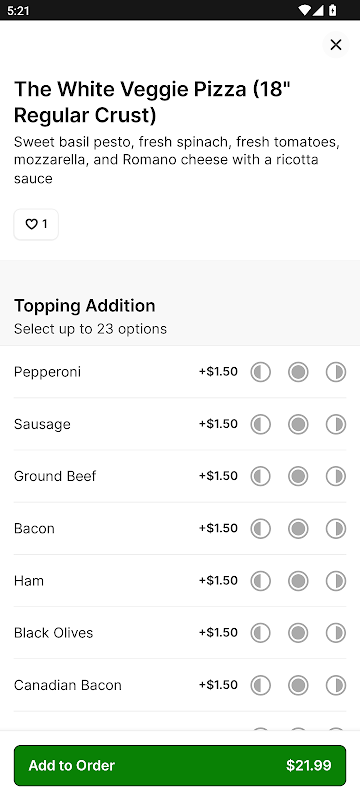The image size is (360, 800).
Task: Tap the battery status icon
Action: [332, 10]
